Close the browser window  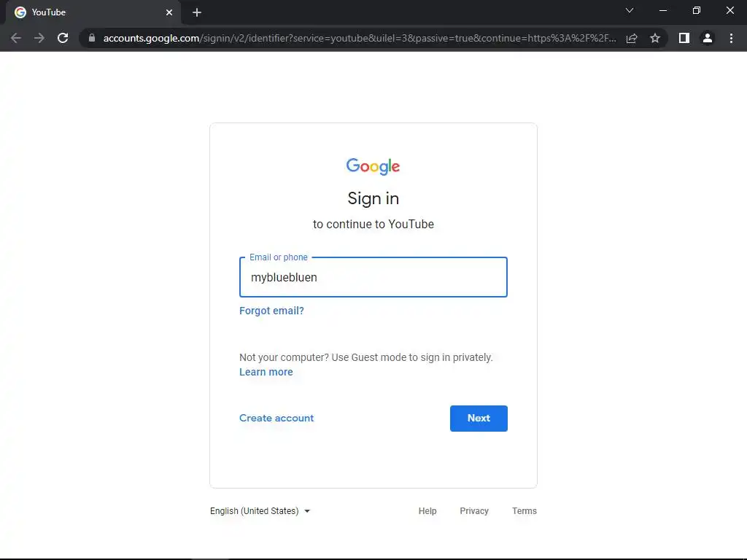pyautogui.click(x=729, y=10)
